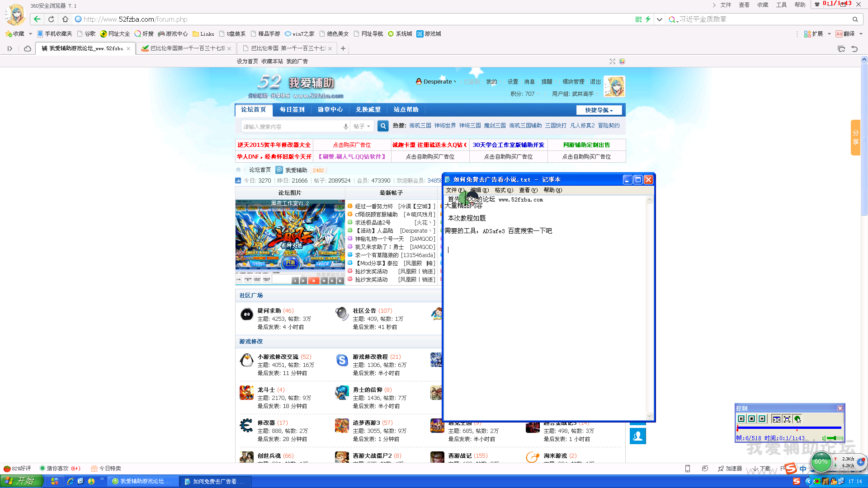Open the 小游戏修改交流 forum section

click(278, 357)
